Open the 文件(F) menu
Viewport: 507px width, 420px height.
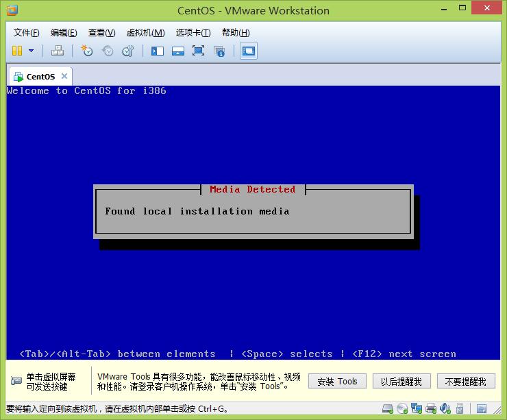26,33
